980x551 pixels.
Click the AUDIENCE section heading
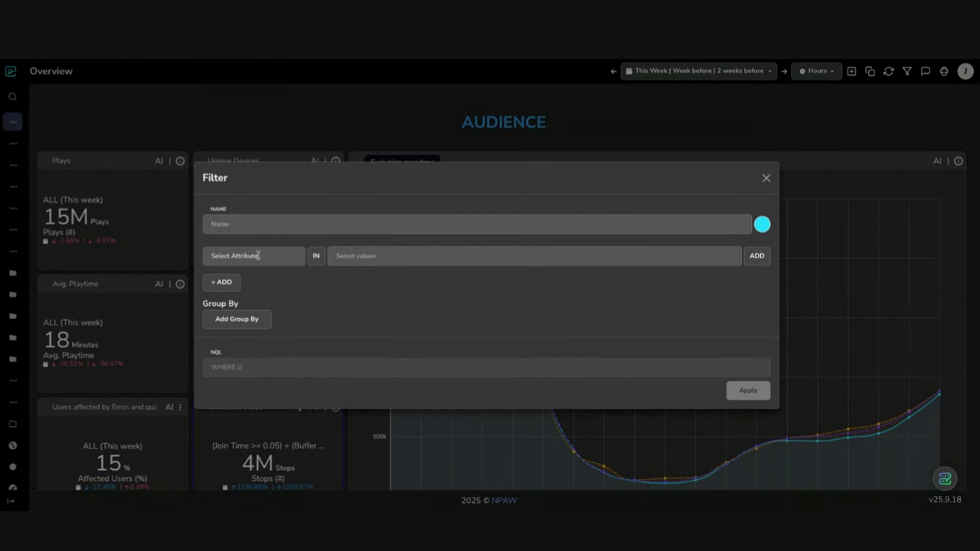(504, 122)
